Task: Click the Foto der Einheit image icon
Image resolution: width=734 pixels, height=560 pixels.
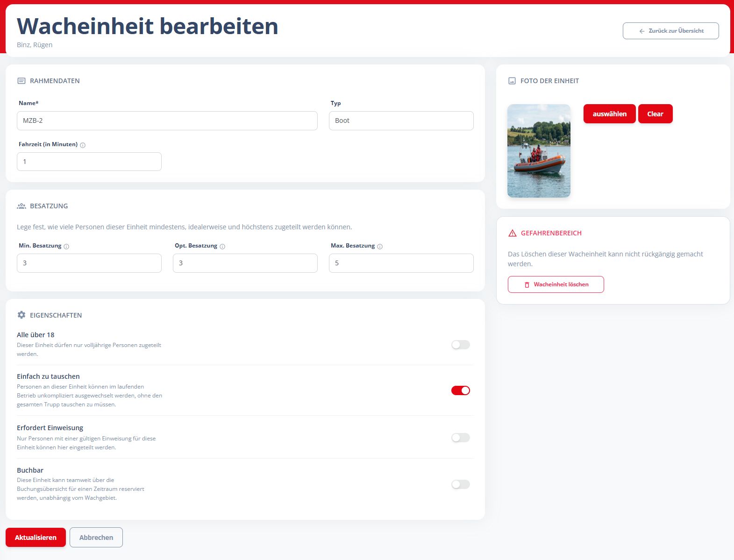Action: [x=512, y=81]
